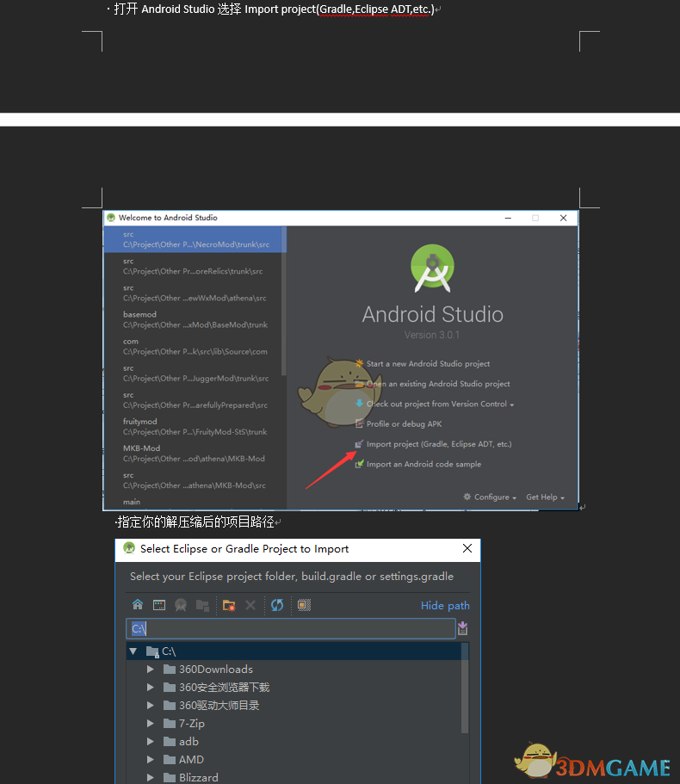Select recent project JuggerMod\trunk\src
Screen dimensions: 680x784
(193, 373)
